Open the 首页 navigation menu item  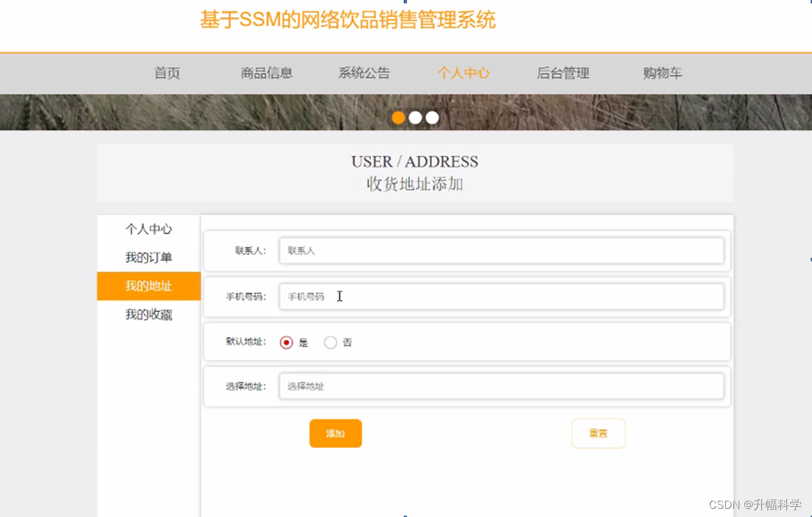[x=167, y=73]
